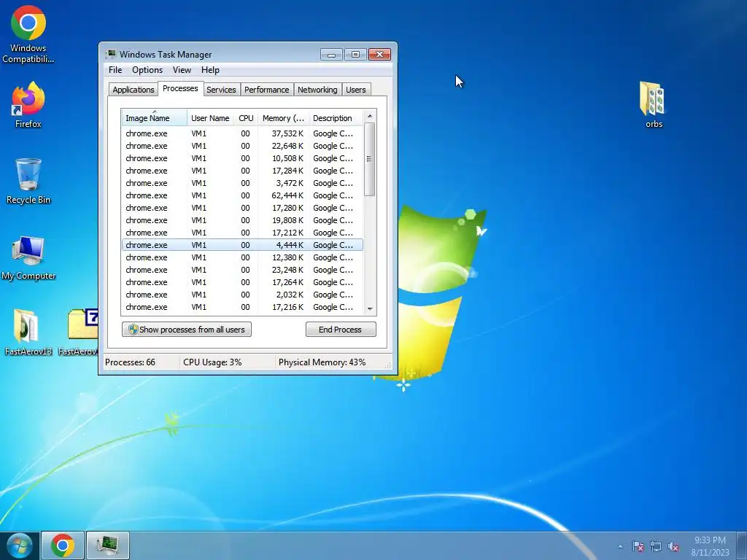This screenshot has width=747, height=560.
Task: Select chrome.exe row using 37,532 K
Action: point(242,133)
